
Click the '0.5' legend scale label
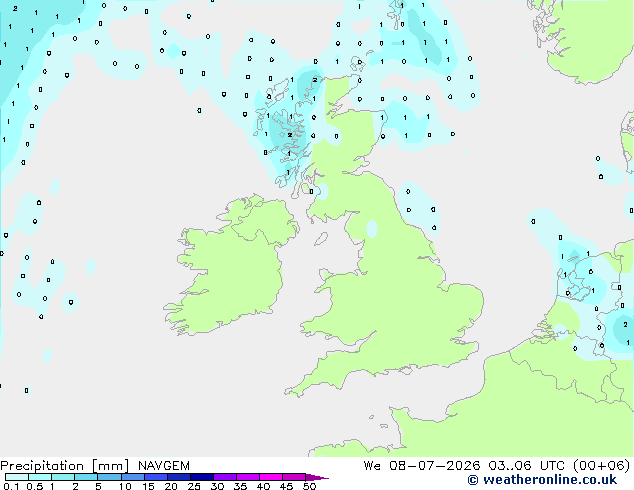35,486
